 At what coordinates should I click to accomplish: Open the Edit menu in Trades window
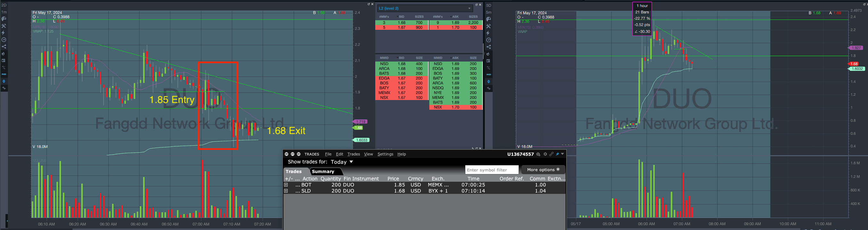(339, 154)
